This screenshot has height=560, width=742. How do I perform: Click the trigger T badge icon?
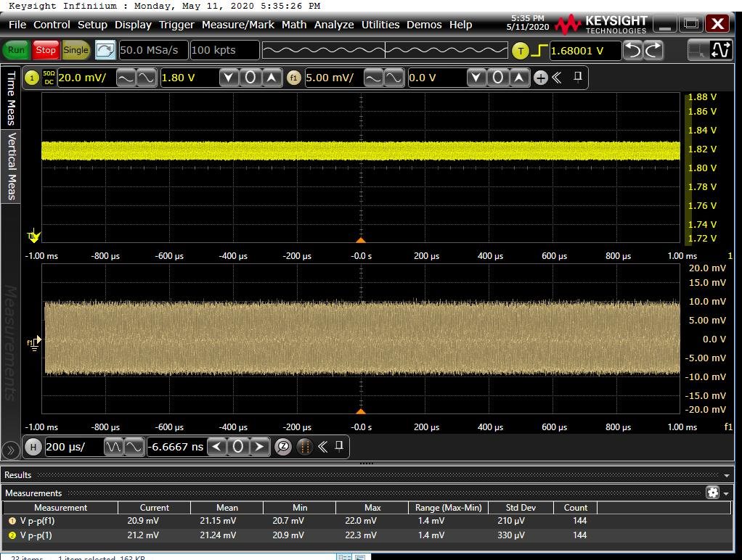click(x=521, y=51)
